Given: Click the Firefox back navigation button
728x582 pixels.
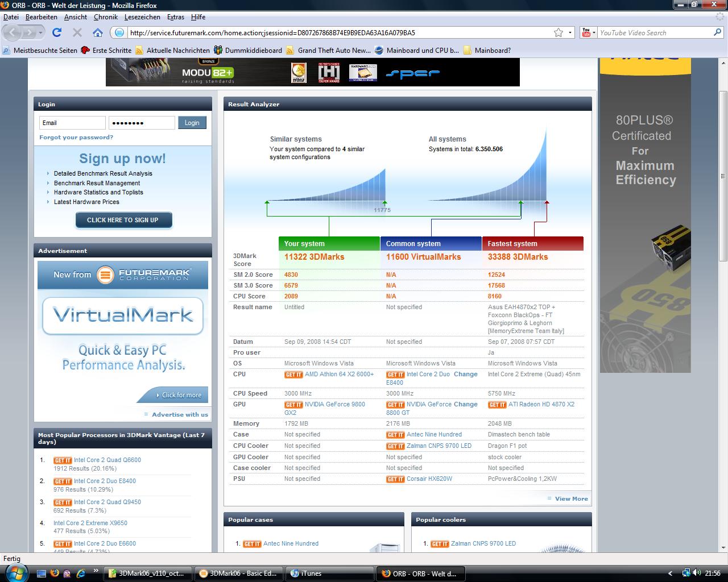Looking at the screenshot, I should tap(12, 32).
